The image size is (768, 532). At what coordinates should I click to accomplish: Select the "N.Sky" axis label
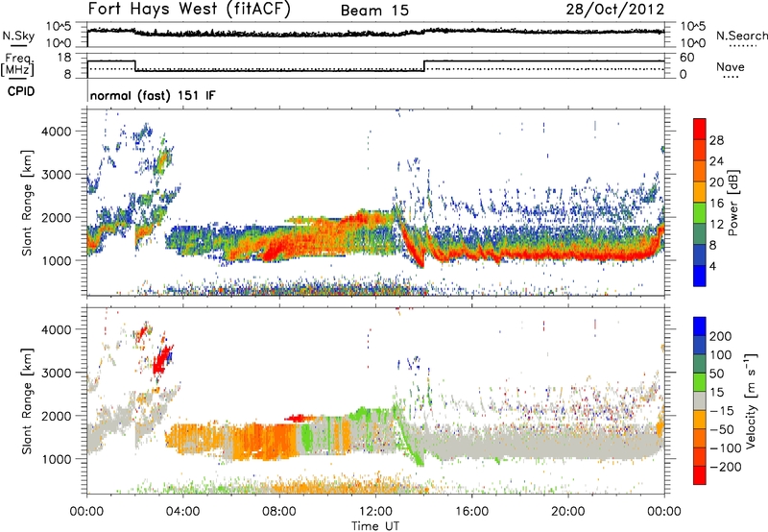pyautogui.click(x=18, y=36)
